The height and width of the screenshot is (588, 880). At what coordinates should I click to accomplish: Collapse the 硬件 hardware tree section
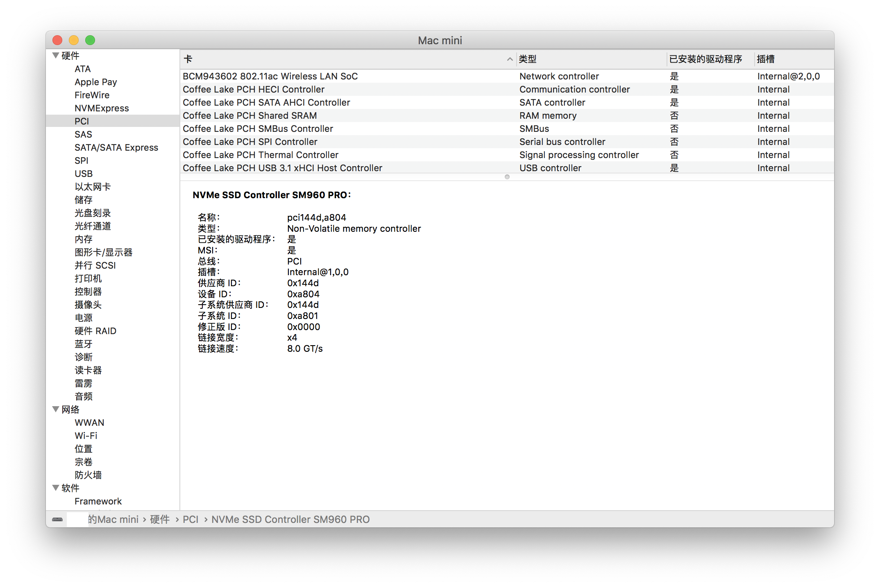[56, 55]
